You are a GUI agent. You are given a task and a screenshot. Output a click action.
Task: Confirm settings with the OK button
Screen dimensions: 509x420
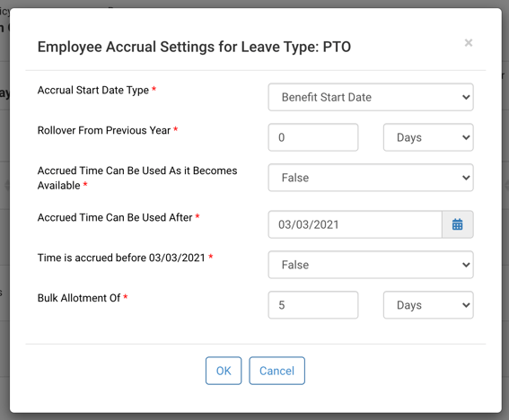click(224, 371)
